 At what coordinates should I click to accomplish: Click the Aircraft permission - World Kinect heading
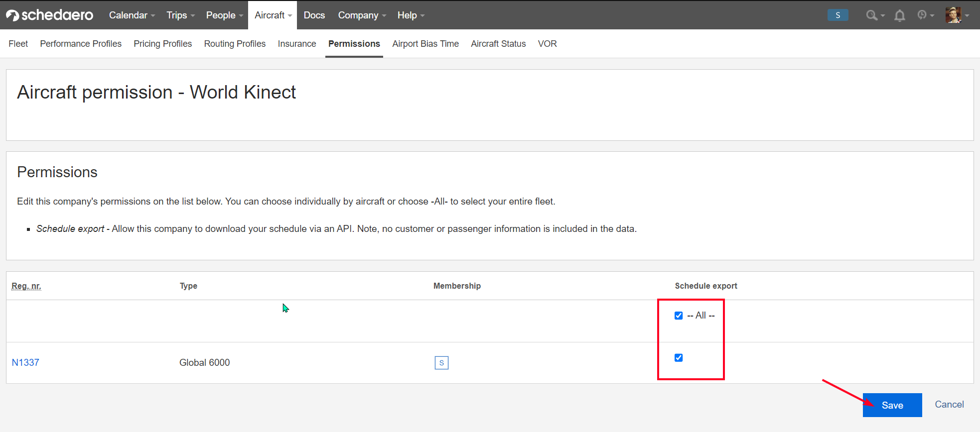click(x=156, y=93)
